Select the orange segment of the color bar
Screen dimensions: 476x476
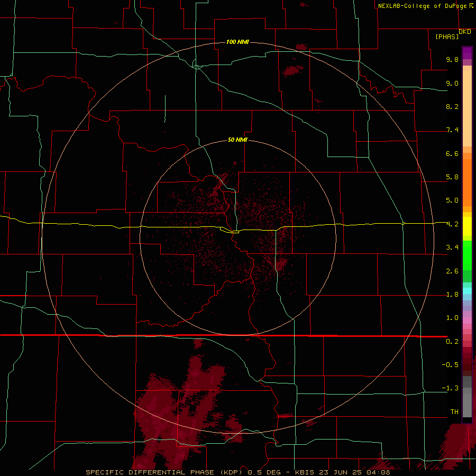(467, 183)
